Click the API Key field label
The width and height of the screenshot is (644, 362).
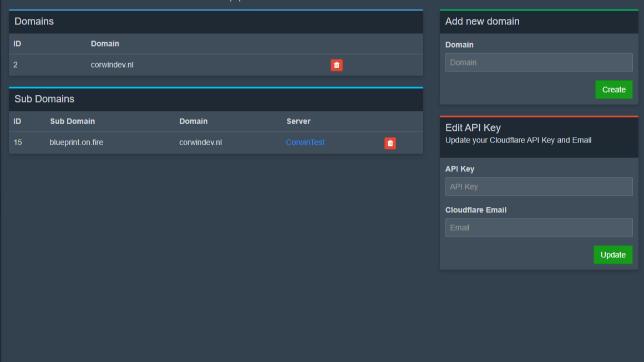coord(460,169)
